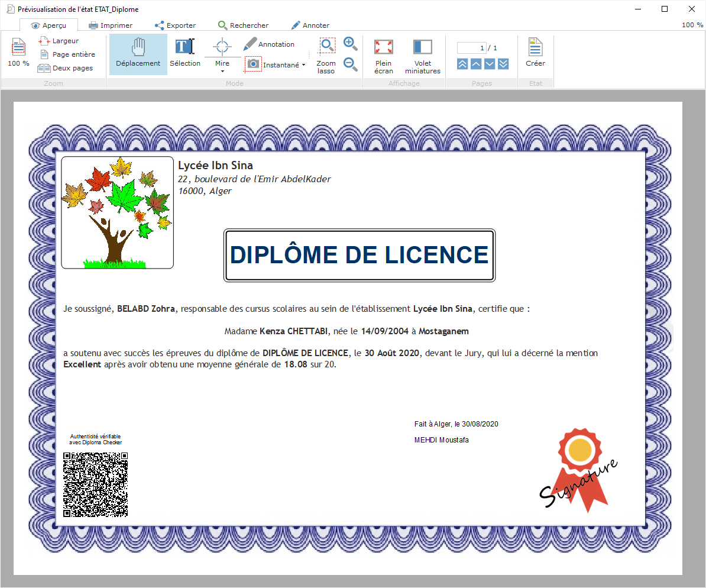Choose Deux pages view
Image resolution: width=706 pixels, height=588 pixels.
point(66,68)
